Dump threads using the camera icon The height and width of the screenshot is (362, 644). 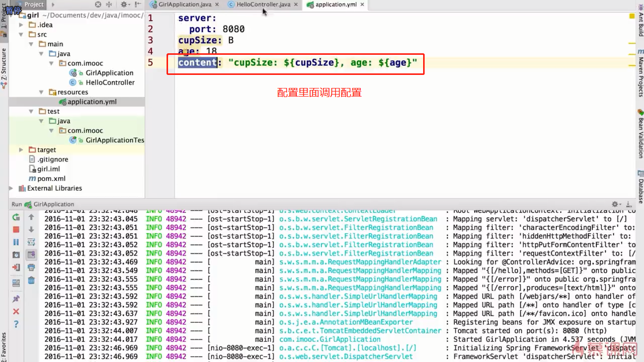click(x=16, y=255)
